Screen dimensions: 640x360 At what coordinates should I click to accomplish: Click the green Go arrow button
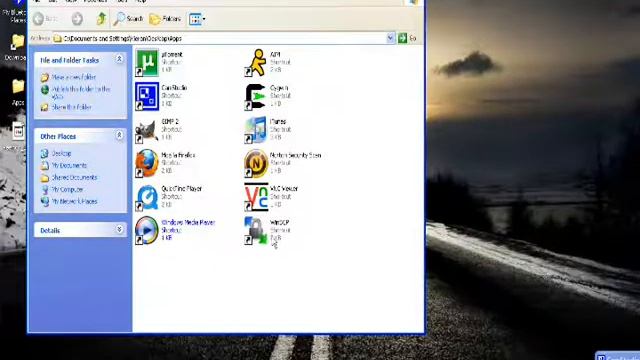click(x=402, y=38)
